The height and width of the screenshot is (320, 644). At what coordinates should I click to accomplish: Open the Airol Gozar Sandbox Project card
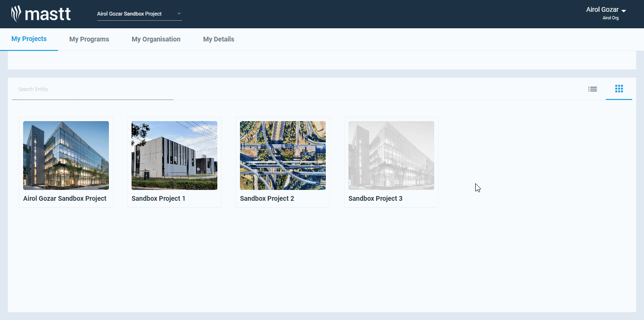(x=66, y=162)
